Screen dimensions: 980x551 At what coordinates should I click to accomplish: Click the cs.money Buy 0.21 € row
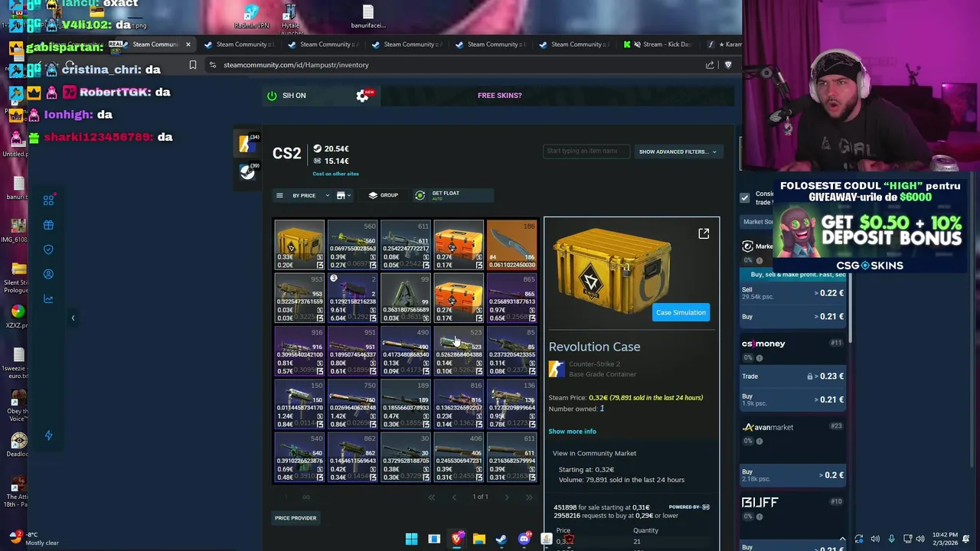click(x=792, y=399)
